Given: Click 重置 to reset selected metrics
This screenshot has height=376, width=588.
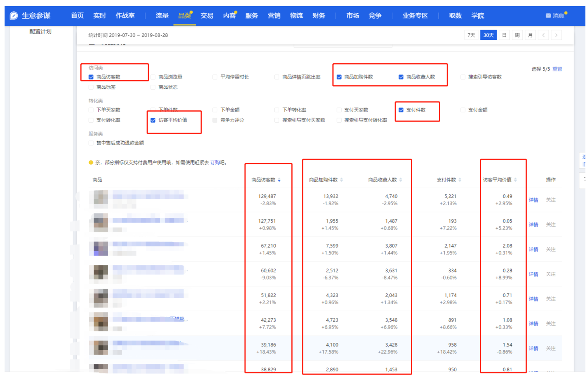Looking at the screenshot, I should click(557, 69).
